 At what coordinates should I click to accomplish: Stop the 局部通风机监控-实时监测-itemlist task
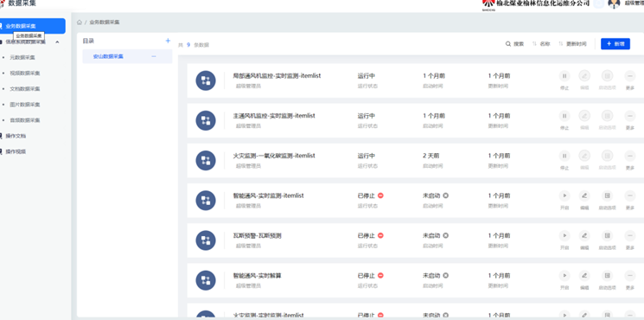pos(564,76)
